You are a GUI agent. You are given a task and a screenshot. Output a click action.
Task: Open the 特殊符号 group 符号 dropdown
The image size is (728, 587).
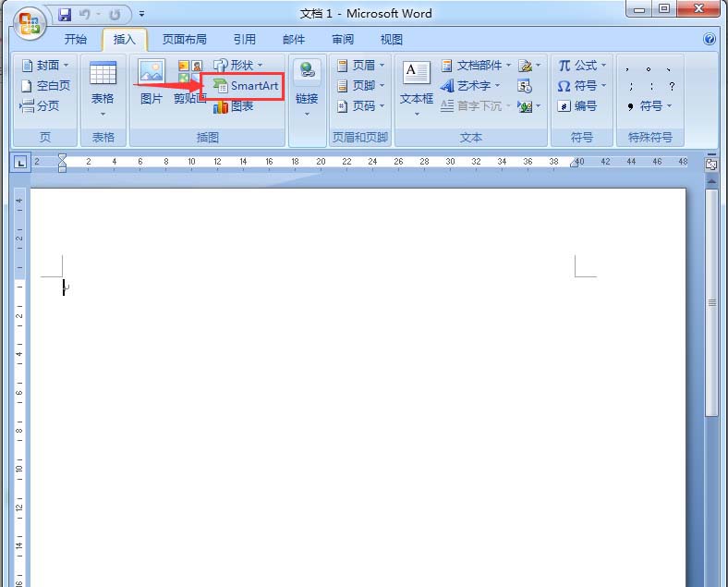pyautogui.click(x=649, y=106)
